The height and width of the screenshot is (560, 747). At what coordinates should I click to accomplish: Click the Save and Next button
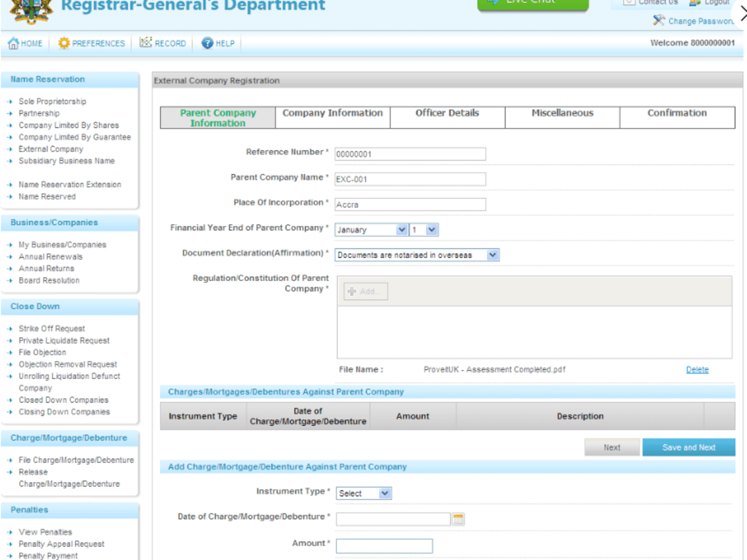[689, 447]
